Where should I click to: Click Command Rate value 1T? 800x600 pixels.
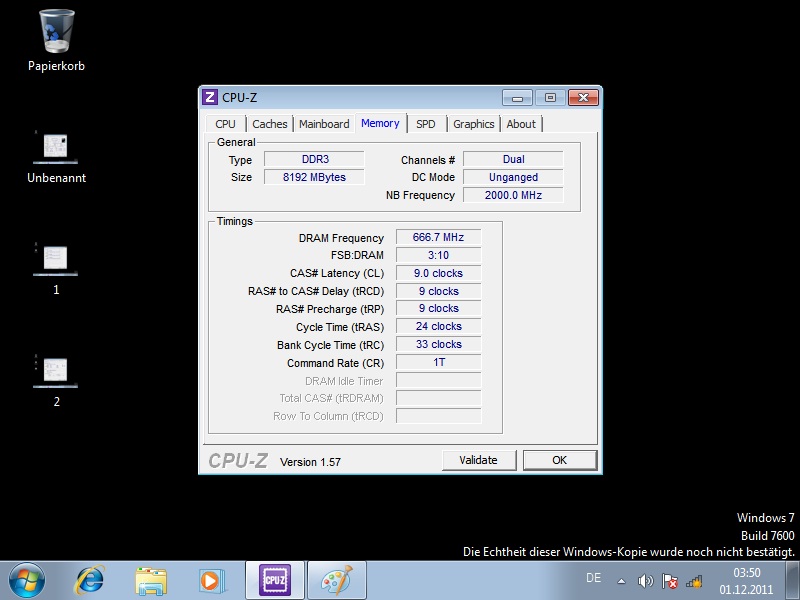[438, 362]
